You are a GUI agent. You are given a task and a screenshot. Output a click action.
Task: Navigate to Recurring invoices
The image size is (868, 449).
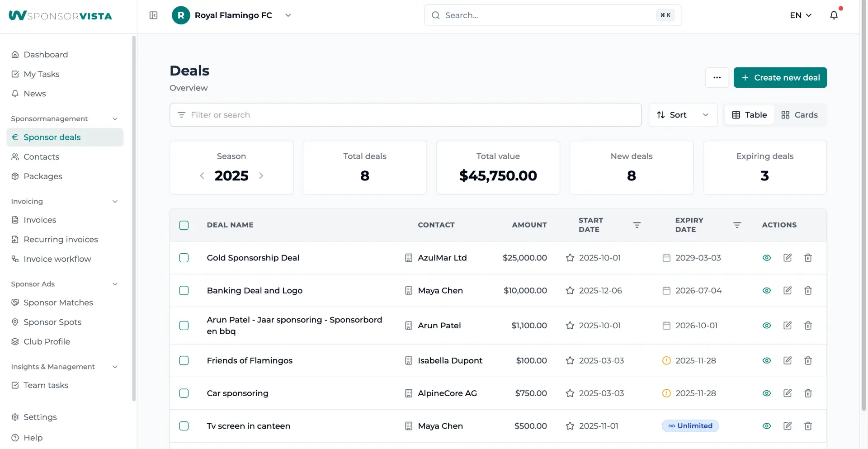pos(61,239)
